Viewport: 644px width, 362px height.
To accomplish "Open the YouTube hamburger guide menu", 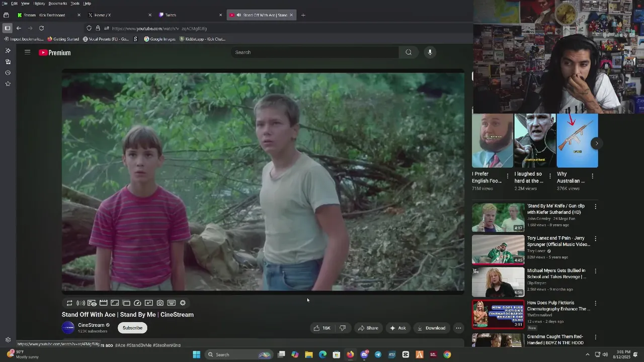I will [27, 52].
